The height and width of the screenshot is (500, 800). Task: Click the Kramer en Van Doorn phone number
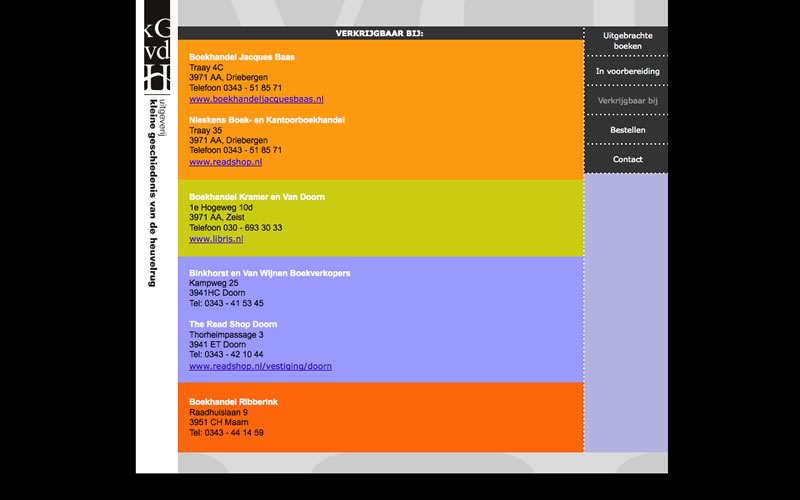point(235,228)
